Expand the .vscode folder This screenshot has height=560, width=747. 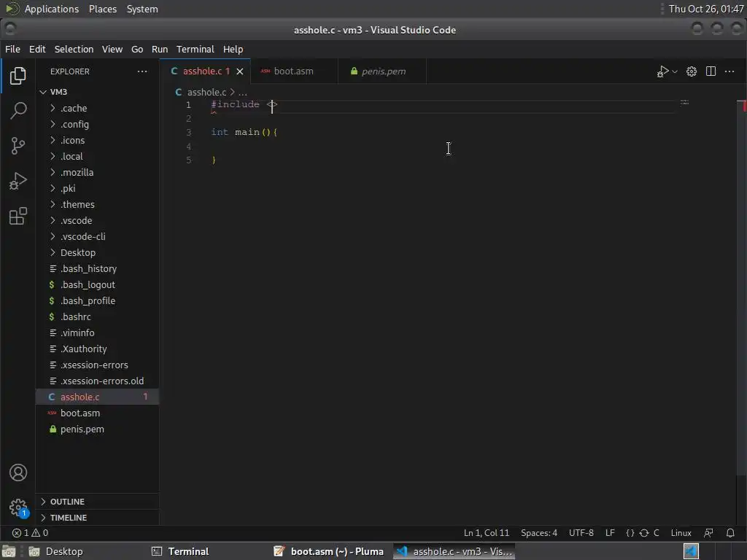[97, 220]
